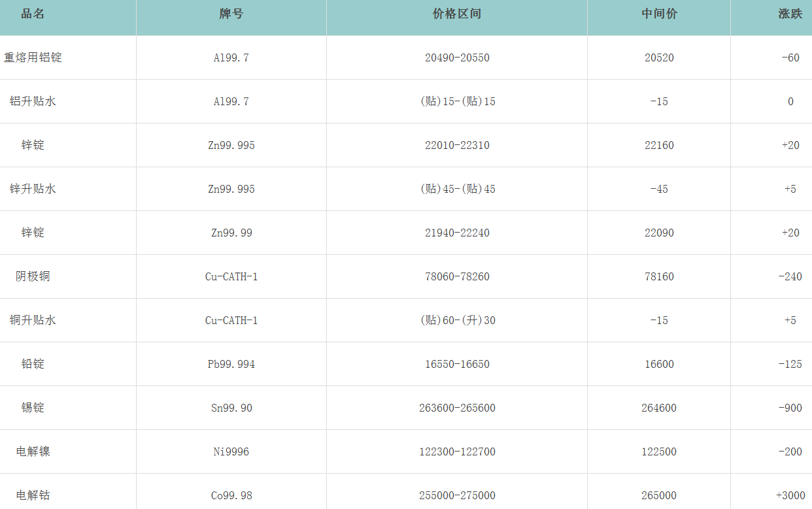
Task: Open the 锡锭 product link
Action: point(33,408)
